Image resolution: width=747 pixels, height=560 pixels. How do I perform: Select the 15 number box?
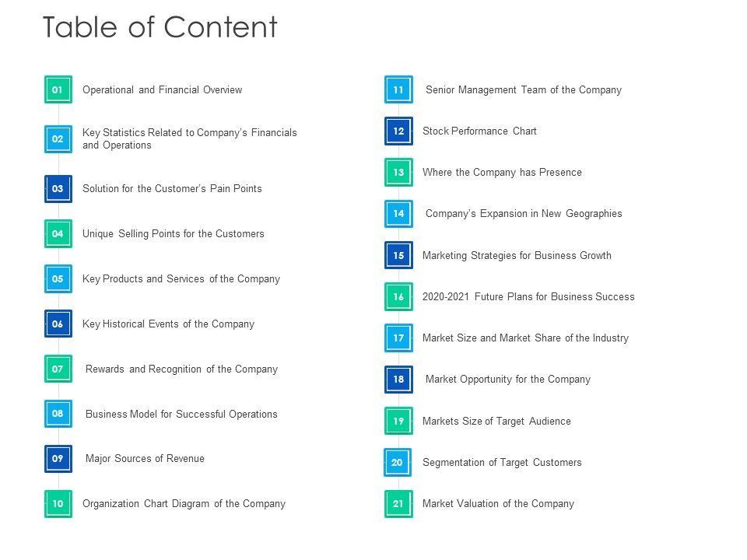(x=398, y=255)
